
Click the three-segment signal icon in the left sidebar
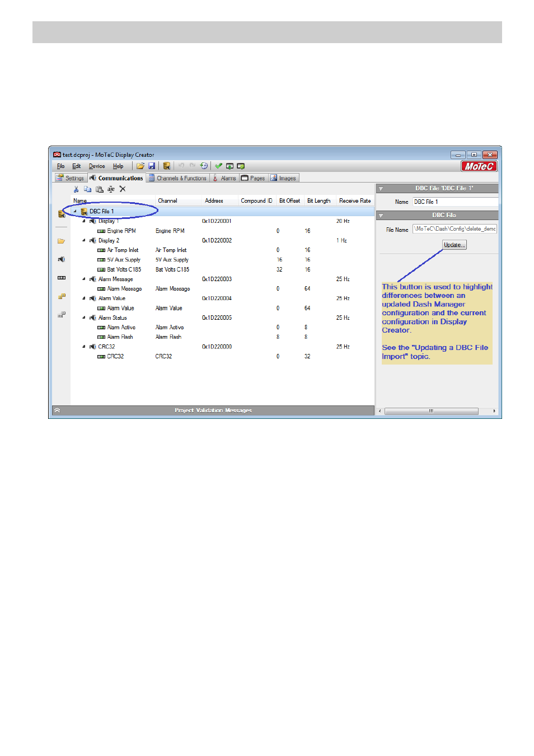(62, 278)
